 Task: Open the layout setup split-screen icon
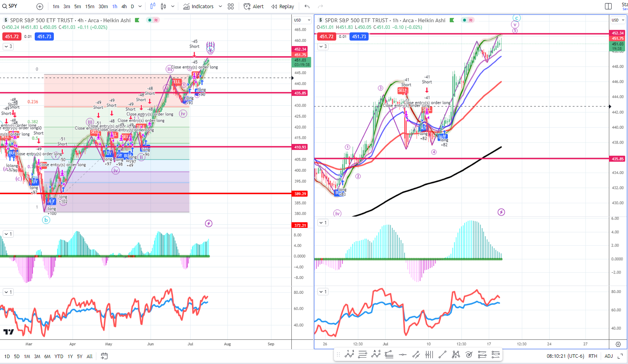(x=608, y=6)
